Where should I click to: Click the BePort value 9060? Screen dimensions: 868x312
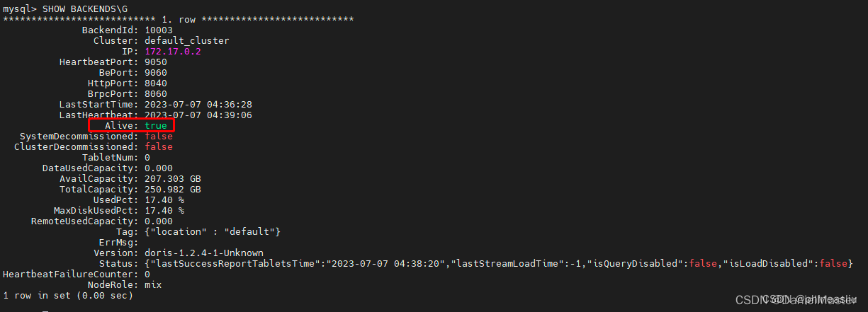tap(155, 72)
